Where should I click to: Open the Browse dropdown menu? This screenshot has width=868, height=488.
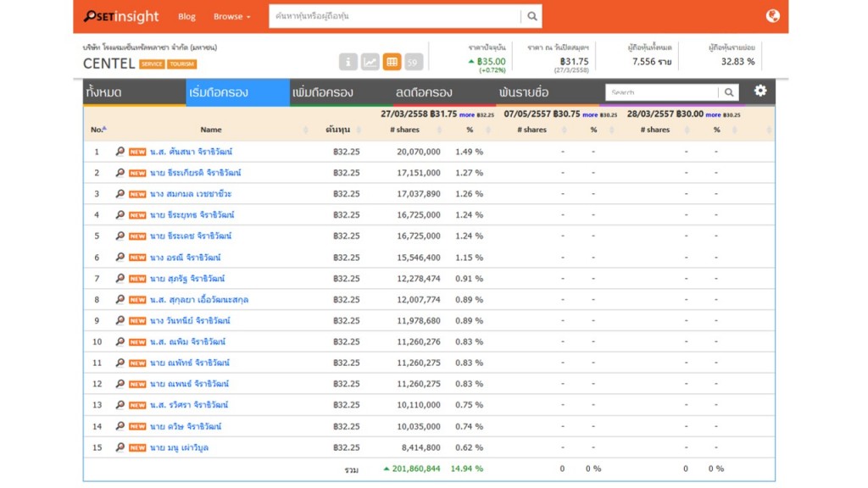pos(232,17)
